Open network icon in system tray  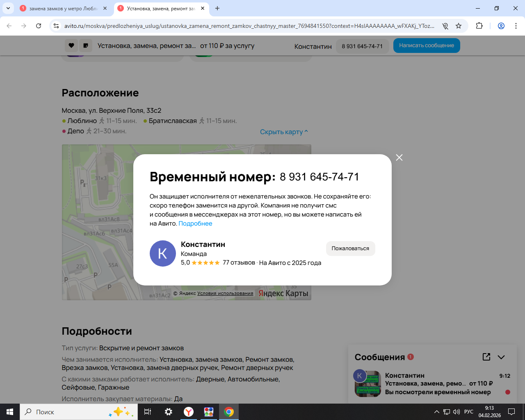[x=446, y=412]
